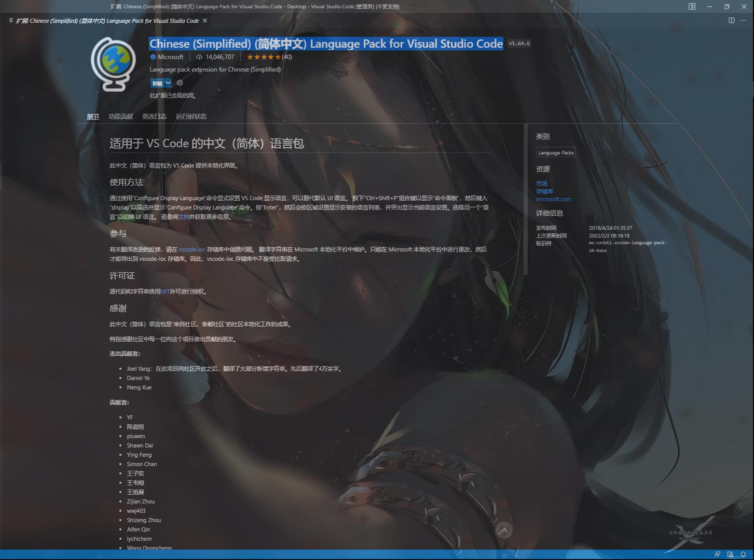Open the Microsoft publisher link
This screenshot has width=754, height=560.
pyautogui.click(x=171, y=57)
